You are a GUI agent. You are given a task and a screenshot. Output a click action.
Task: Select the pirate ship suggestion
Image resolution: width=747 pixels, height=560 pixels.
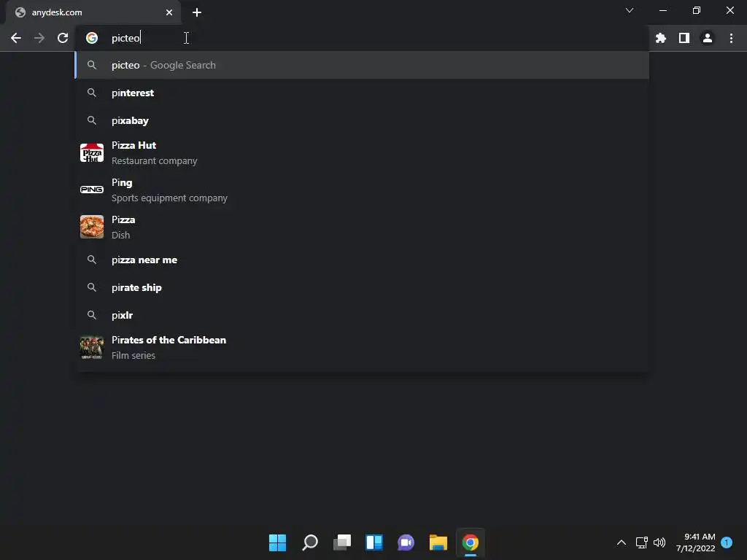pos(362,287)
